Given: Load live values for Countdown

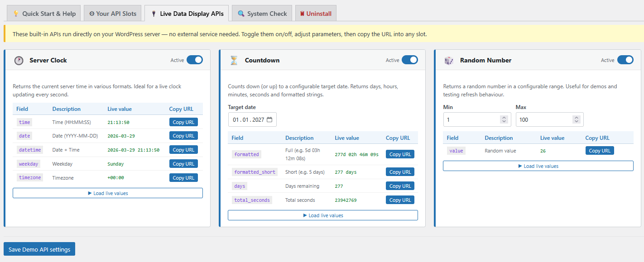Looking at the screenshot, I should [x=323, y=215].
